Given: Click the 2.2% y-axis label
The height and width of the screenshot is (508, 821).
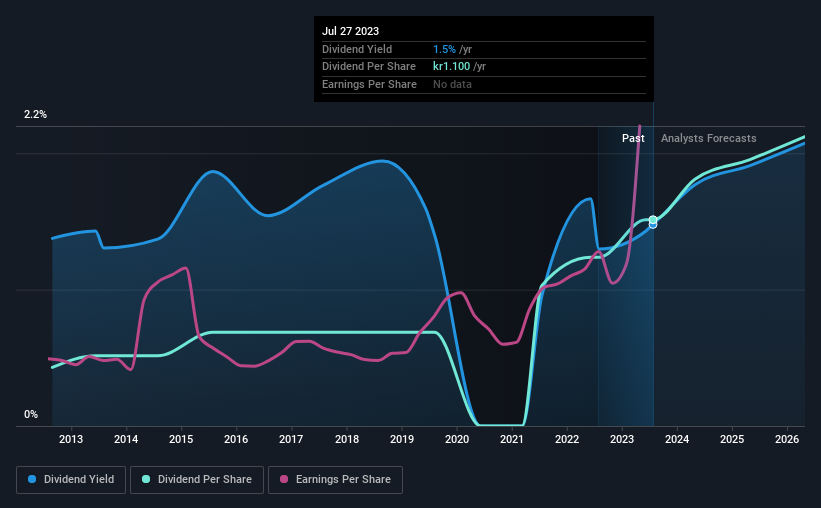Looking at the screenshot, I should [35, 114].
